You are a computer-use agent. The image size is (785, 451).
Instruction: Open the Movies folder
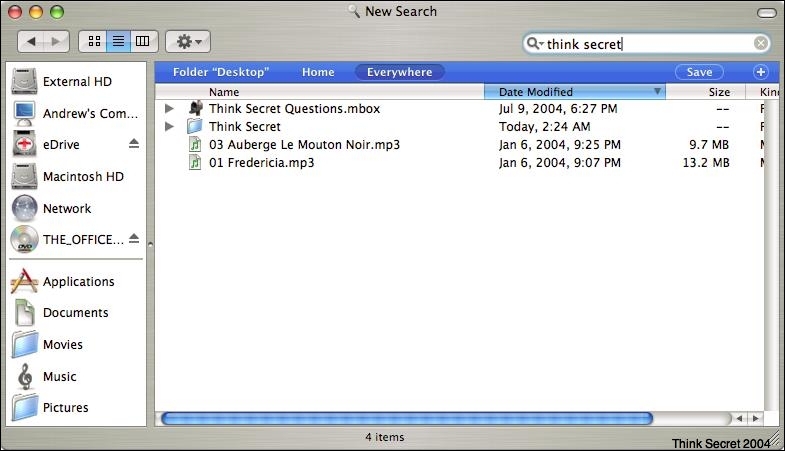[x=47, y=345]
